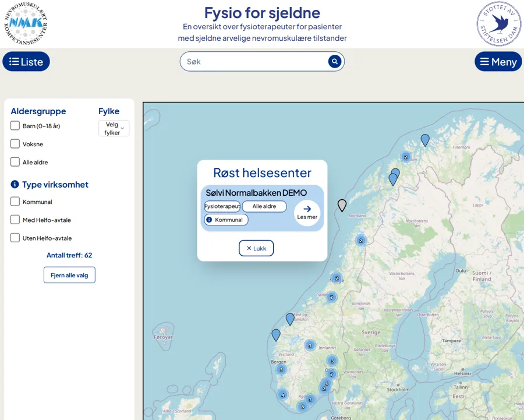
Task: Click the Alle aldre tag in popup
Action: (264, 206)
